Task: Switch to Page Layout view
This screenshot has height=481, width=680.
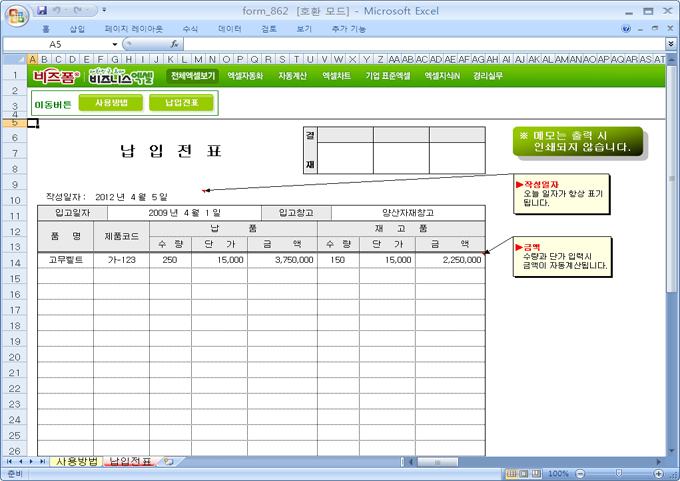Action: coord(522,473)
